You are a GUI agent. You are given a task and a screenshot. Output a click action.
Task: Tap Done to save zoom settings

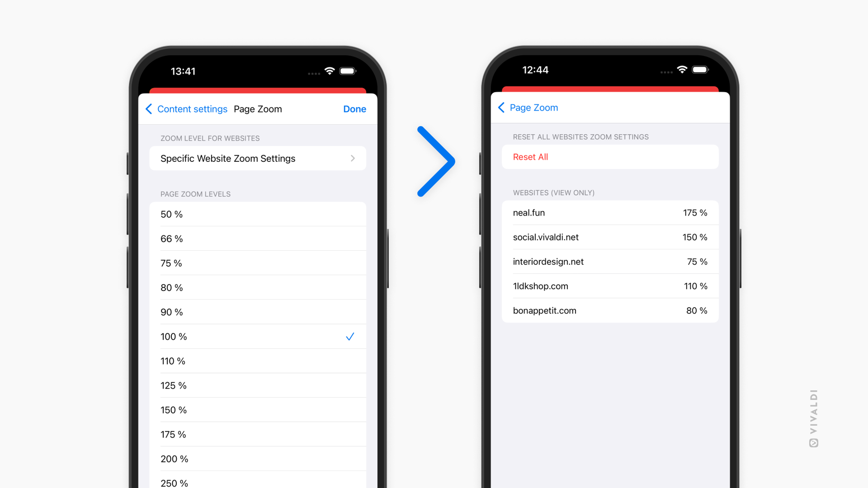click(x=355, y=108)
